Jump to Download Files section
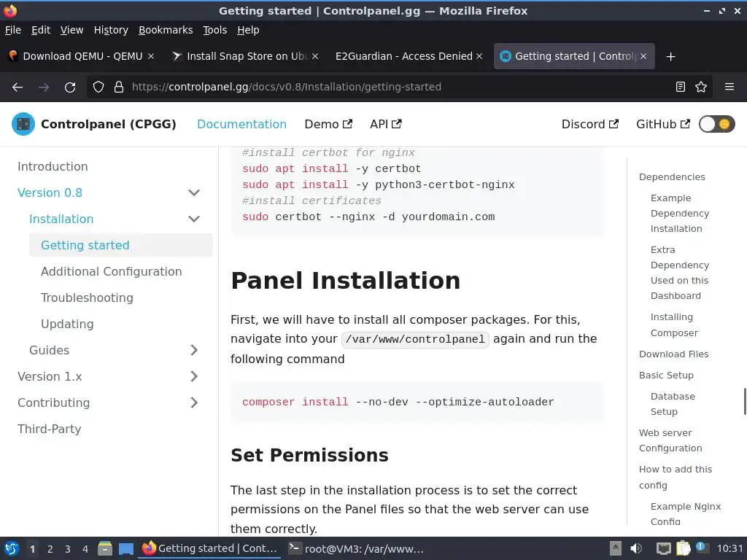The height and width of the screenshot is (560, 747). [x=673, y=354]
